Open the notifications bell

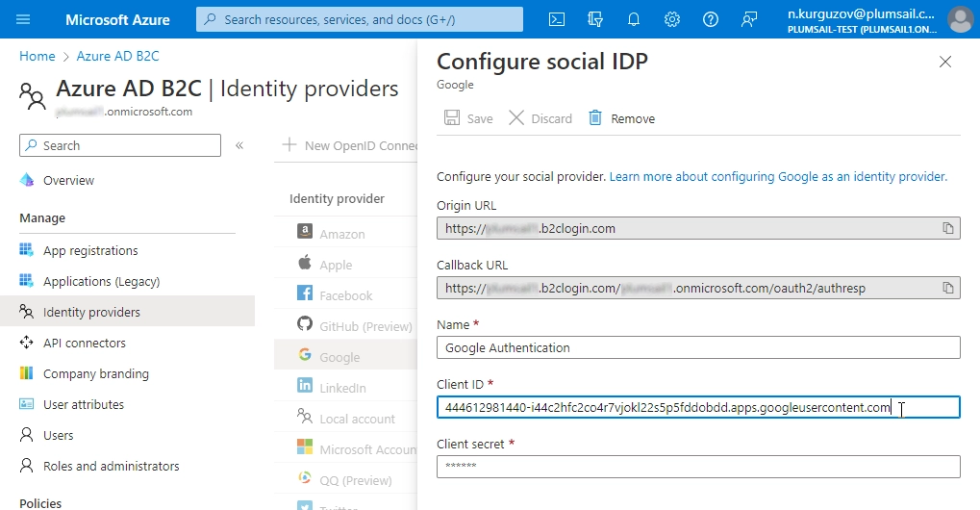tap(634, 19)
